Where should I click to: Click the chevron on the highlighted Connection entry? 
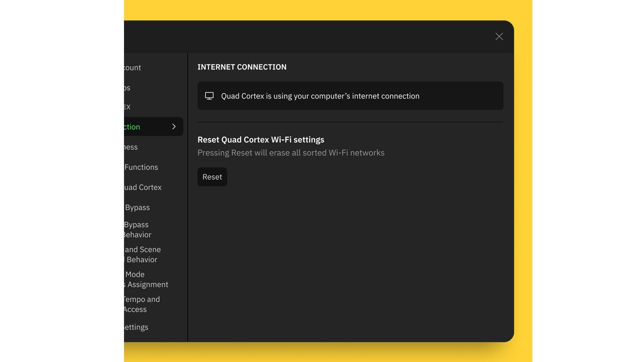[173, 127]
